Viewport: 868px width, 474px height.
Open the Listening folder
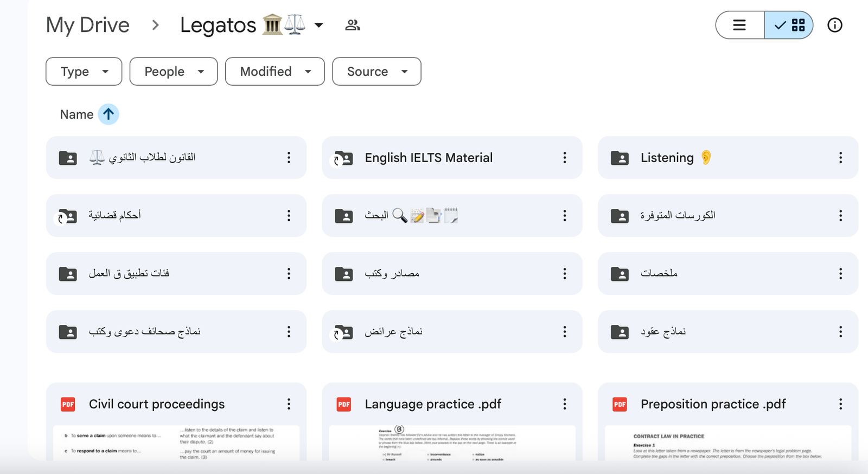click(667, 158)
